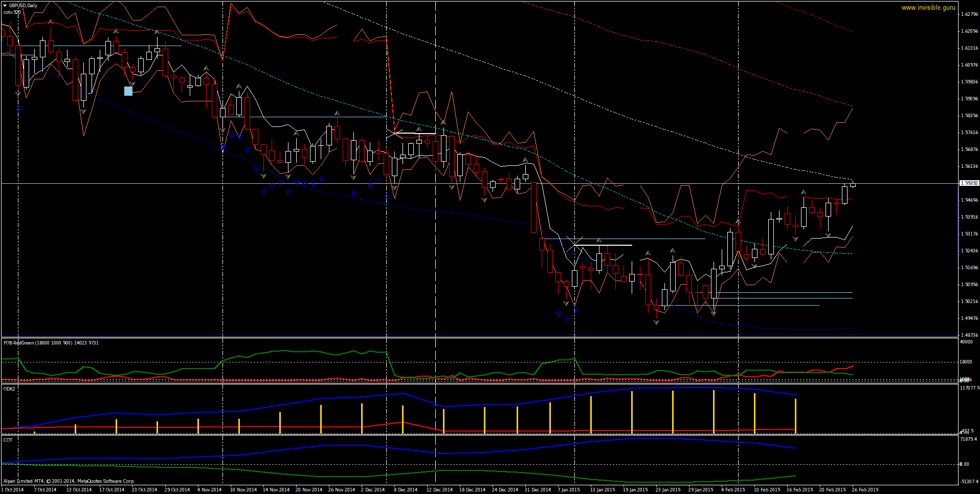The width and height of the screenshot is (980, 494).
Task: Click price scale value 1.56876
Action: tap(970, 149)
